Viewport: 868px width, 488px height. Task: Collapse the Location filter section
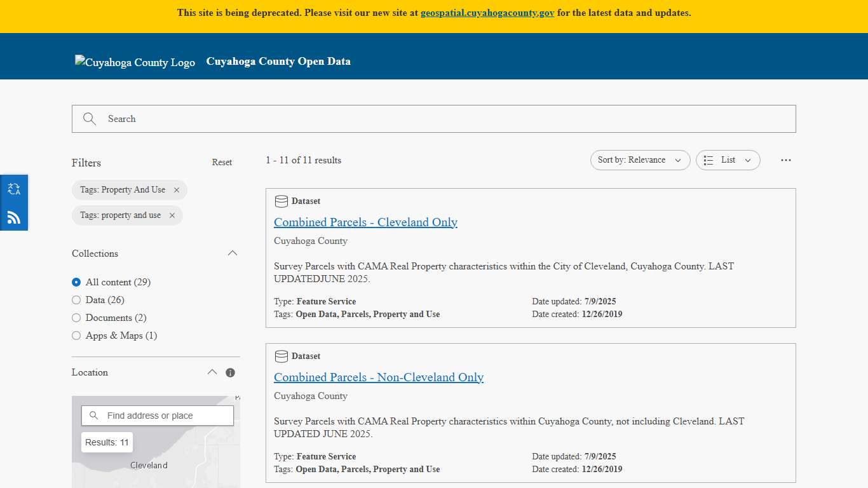212,372
